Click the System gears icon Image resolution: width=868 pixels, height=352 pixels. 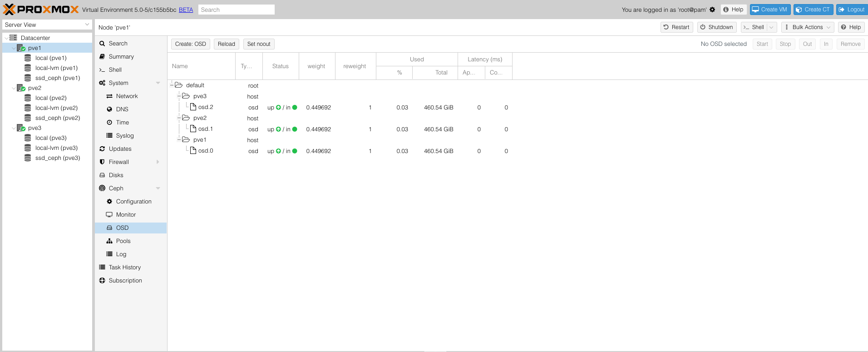click(102, 83)
